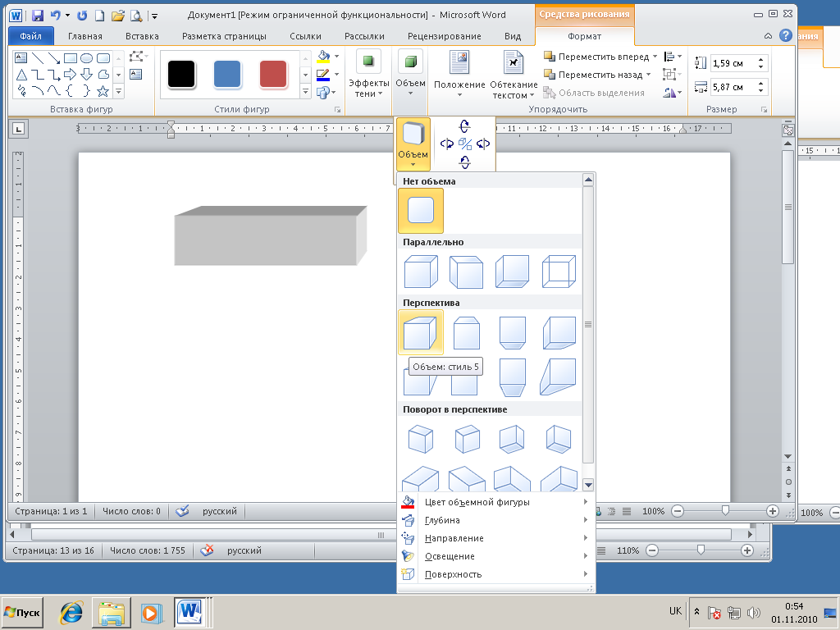Open Поверхность submenu

(x=495, y=574)
